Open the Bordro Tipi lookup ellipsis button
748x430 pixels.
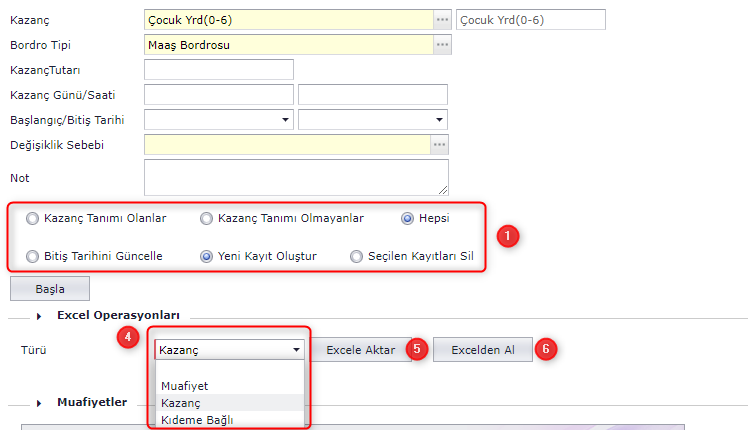441,44
